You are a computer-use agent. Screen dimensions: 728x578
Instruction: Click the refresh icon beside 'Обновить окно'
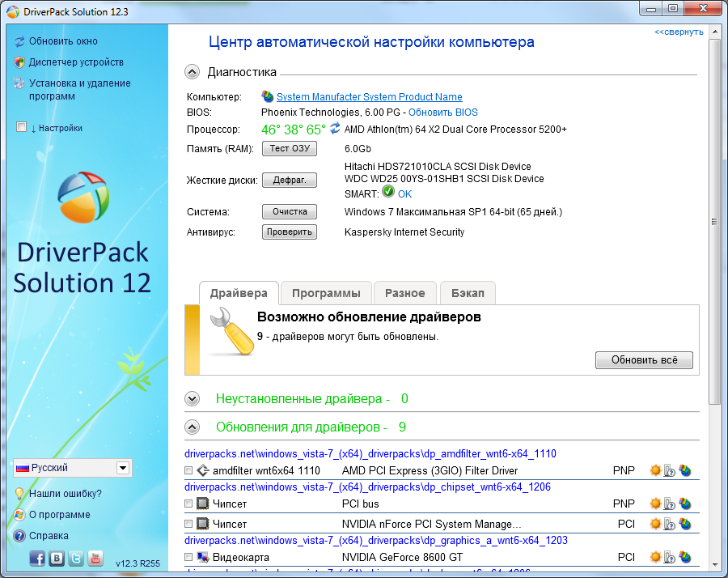(x=19, y=41)
